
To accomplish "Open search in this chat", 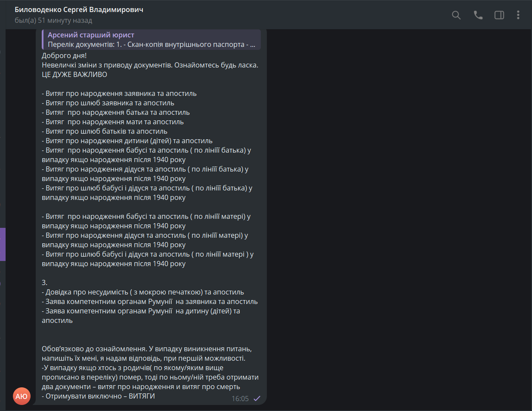I will coord(456,15).
